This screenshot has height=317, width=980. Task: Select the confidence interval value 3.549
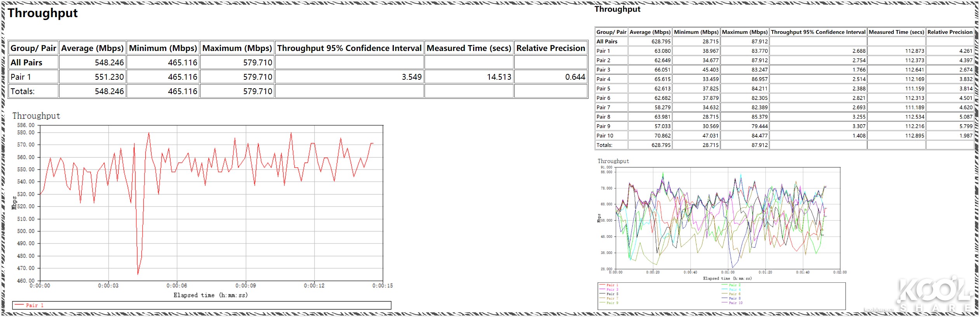412,77
